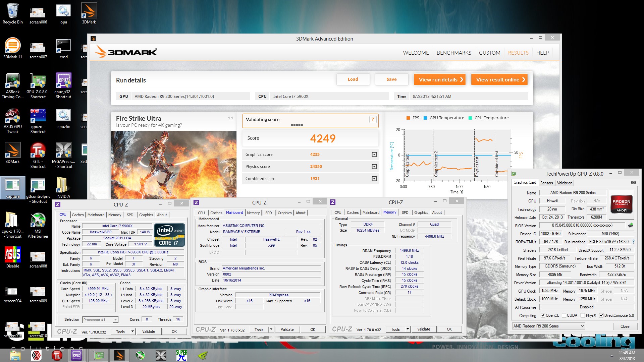Image resolution: width=644 pixels, height=362 pixels.
Task: Click the Fire Strike Ultra preview image
Action: (x=174, y=164)
